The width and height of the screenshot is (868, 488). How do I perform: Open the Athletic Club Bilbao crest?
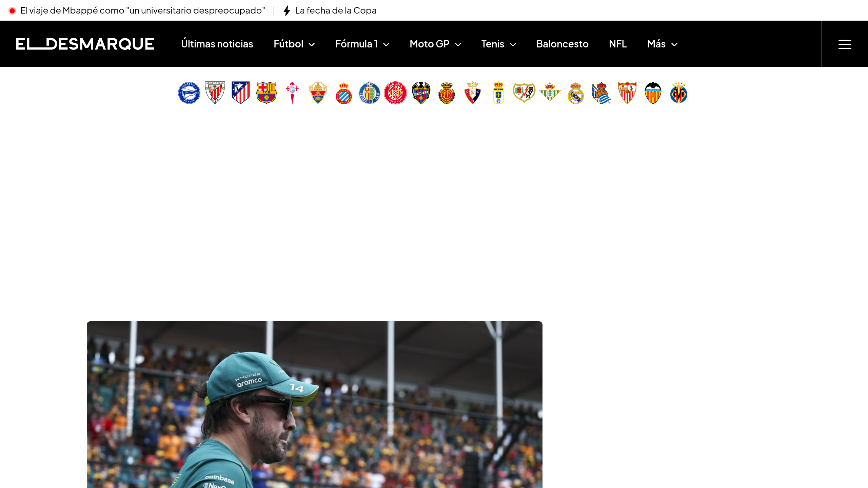click(x=215, y=93)
